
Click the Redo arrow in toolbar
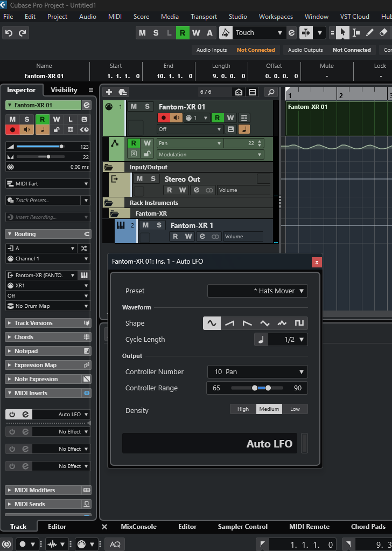[22, 33]
